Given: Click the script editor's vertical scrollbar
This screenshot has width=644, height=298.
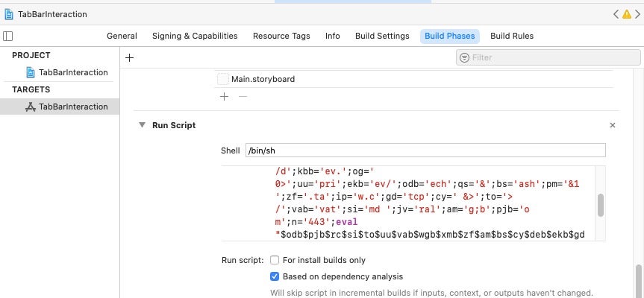Looking at the screenshot, I should click(x=601, y=204).
